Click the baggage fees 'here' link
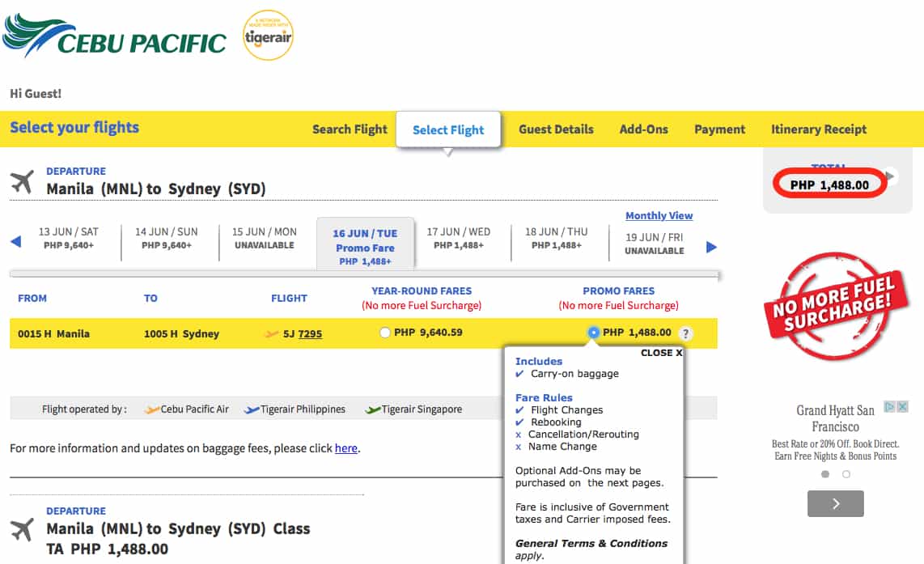Viewport: 924px width, 564px height. click(x=346, y=448)
